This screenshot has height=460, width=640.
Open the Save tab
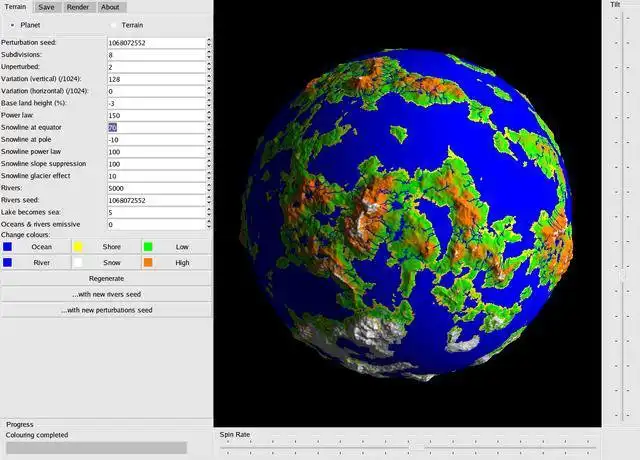click(x=47, y=7)
